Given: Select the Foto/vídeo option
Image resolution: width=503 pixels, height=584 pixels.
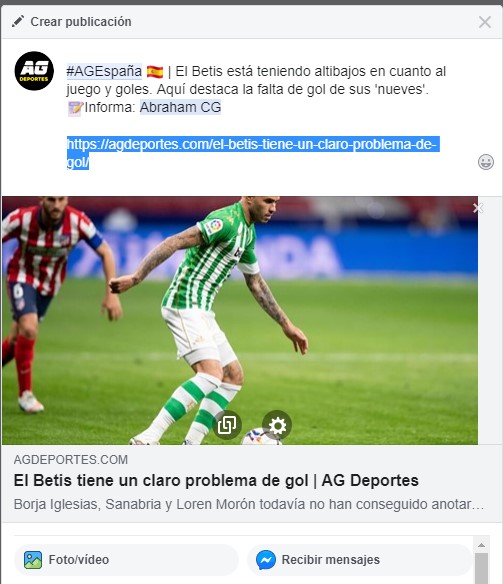Looking at the screenshot, I should click(126, 560).
